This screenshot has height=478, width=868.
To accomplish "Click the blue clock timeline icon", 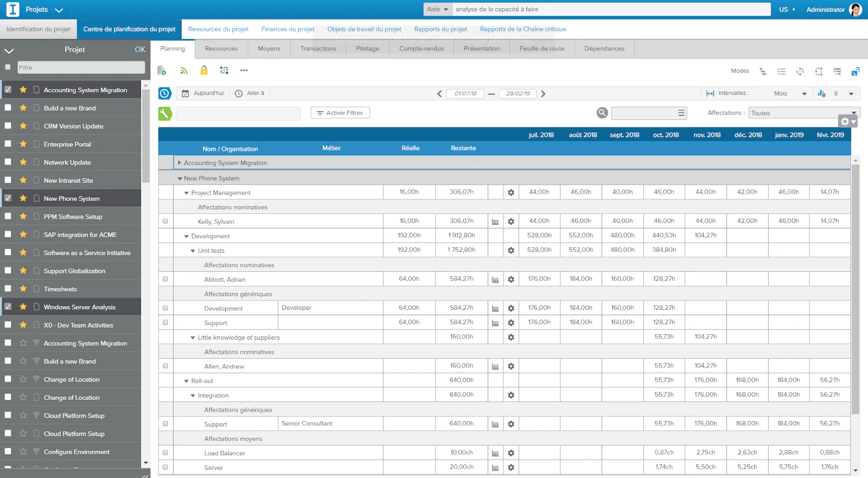I will [165, 93].
